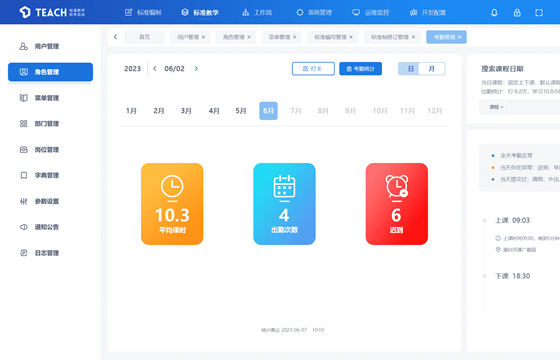
Task: Click the calendar icon on 出勤次数 card
Action: tap(284, 186)
